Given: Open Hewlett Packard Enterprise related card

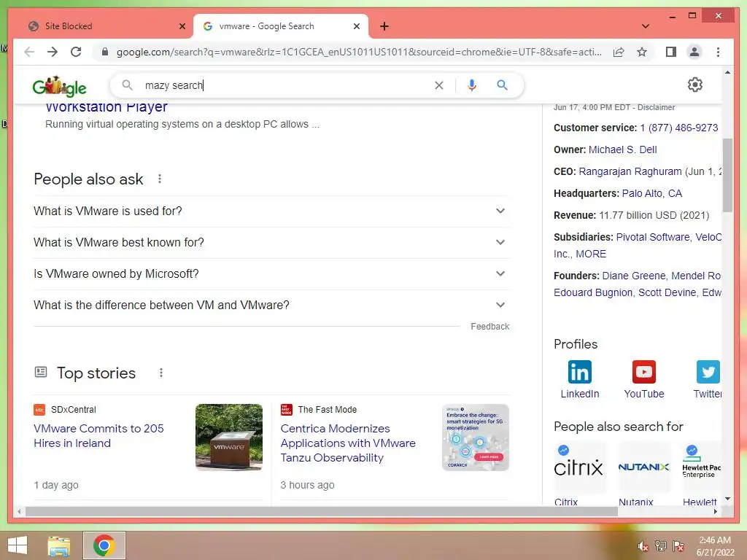Looking at the screenshot, I should [x=701, y=474].
